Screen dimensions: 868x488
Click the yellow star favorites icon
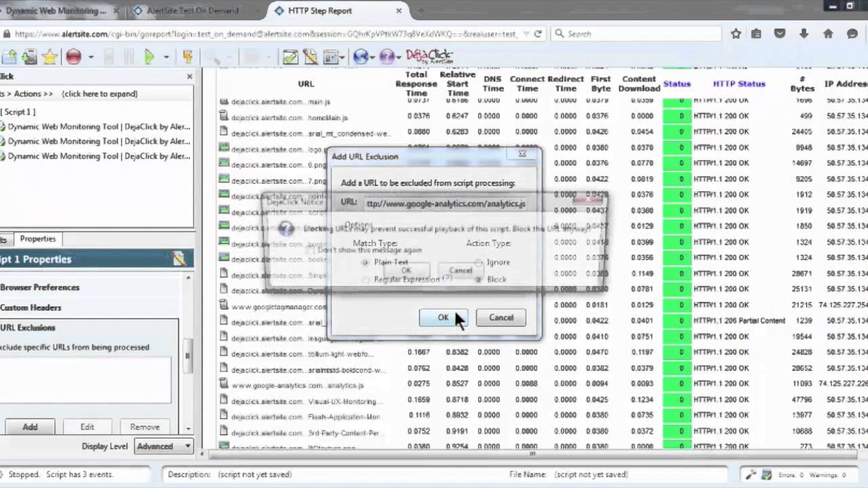[x=50, y=57]
